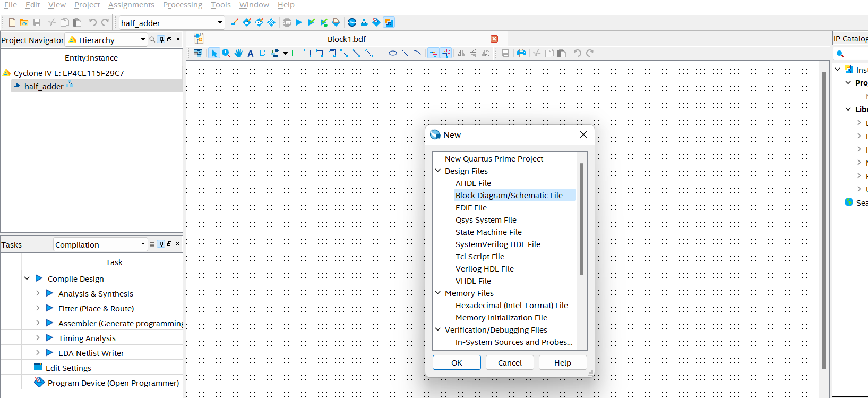Viewport: 868px width, 398px height.
Task: Select the Arc drawing tool
Action: (x=417, y=53)
